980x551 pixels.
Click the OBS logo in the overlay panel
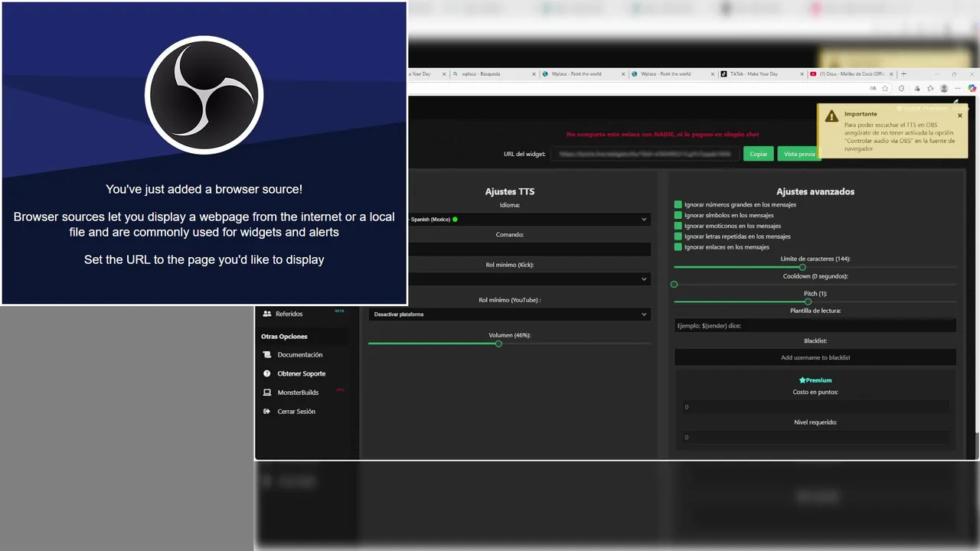[204, 95]
